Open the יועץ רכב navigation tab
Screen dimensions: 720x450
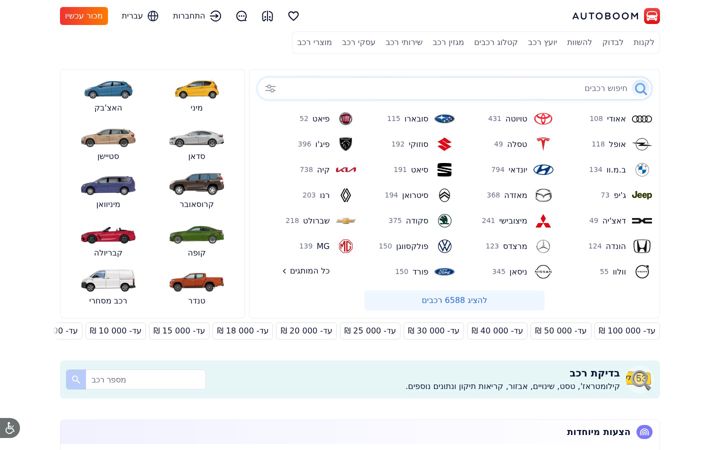(542, 42)
